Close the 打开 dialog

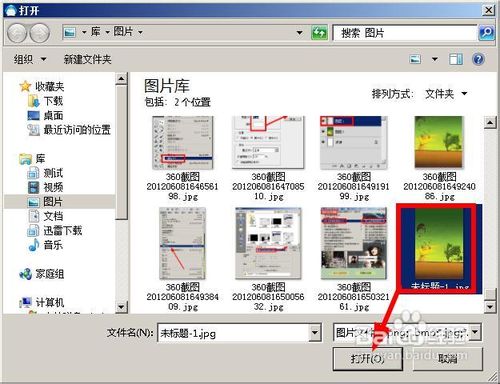tap(488, 10)
